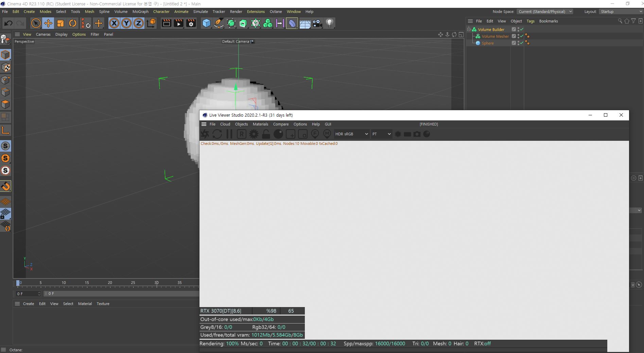The image size is (644, 353).
Task: Click the PSR reset icon
Action: click(x=85, y=23)
